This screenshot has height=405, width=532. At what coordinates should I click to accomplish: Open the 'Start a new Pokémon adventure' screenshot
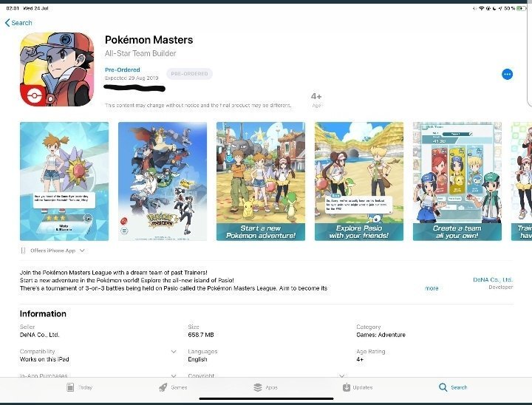tap(261, 181)
